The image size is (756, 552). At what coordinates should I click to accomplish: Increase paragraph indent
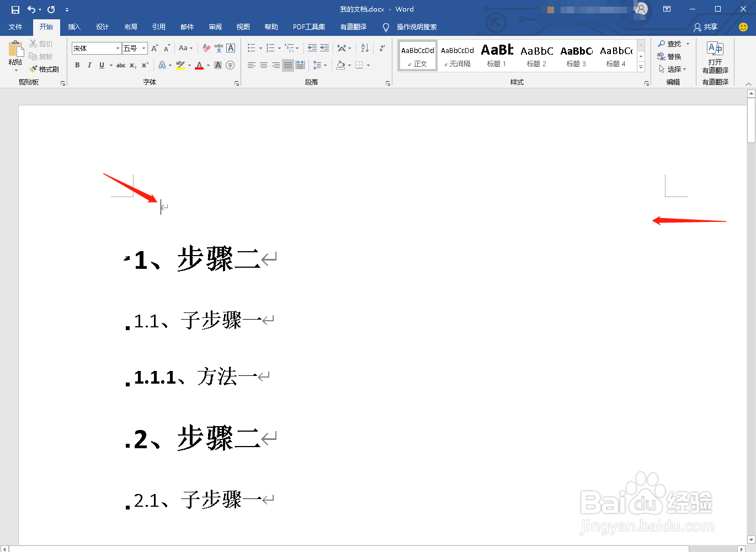pos(324,48)
